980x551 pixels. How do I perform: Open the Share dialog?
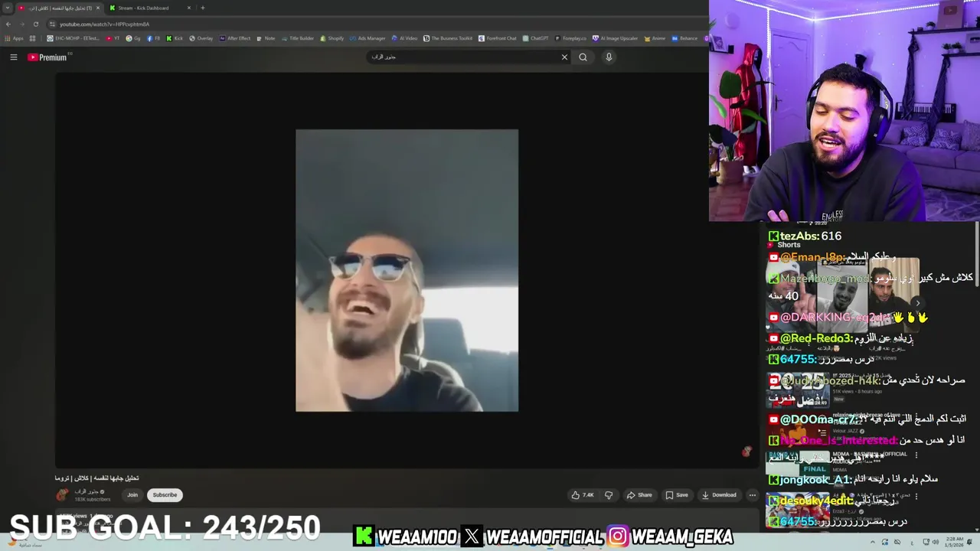639,495
